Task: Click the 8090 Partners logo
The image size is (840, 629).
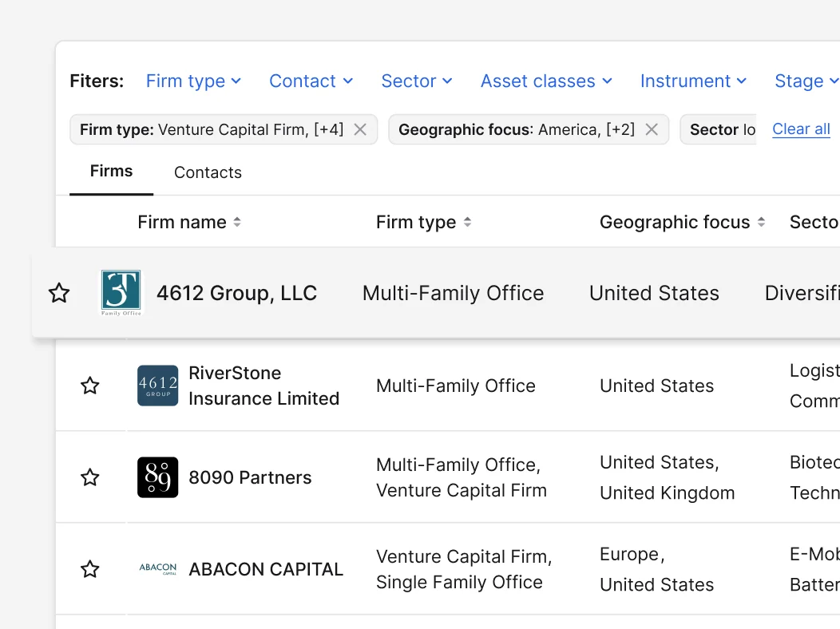Action: (158, 477)
